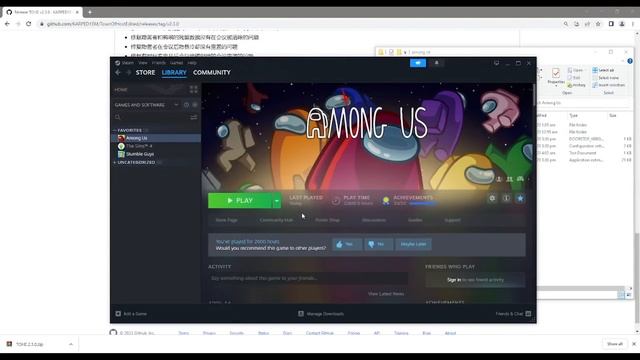Viewport: 640px width, 360px height.
Task: Open the Community Hub link
Action: tap(276, 220)
